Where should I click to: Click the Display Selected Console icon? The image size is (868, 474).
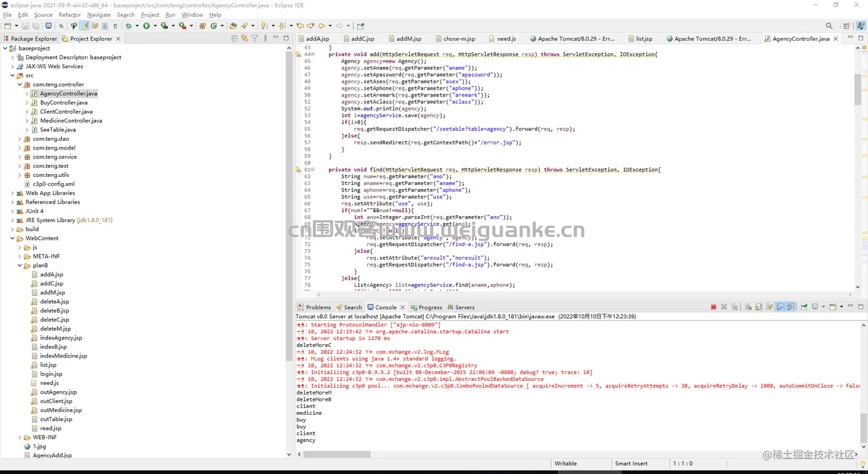(x=815, y=307)
